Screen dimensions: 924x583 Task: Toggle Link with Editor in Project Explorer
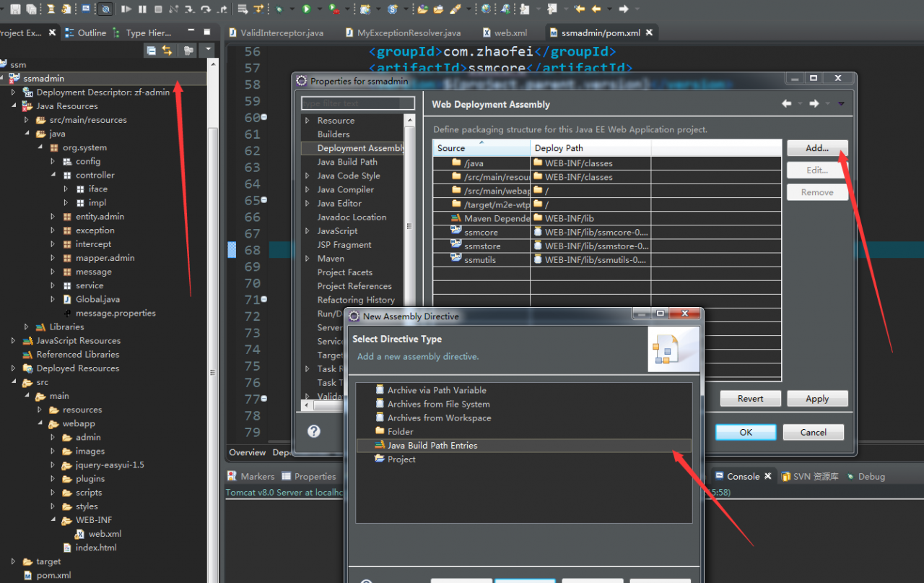[167, 50]
